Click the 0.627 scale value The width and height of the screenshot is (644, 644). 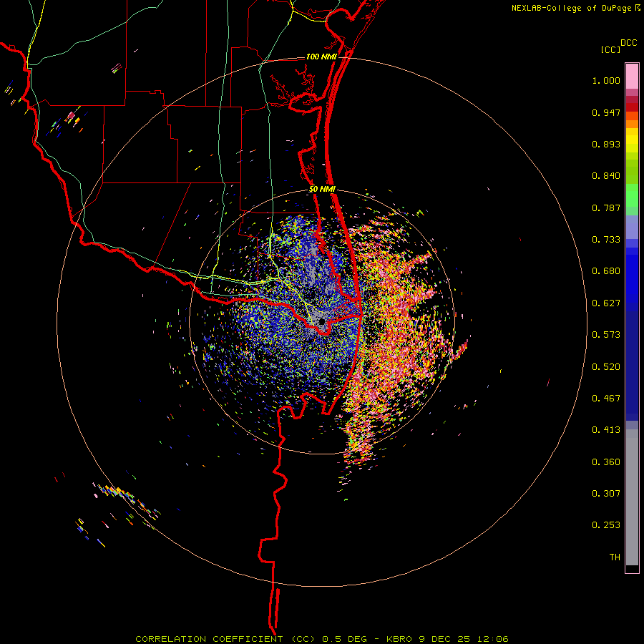pyautogui.click(x=606, y=303)
